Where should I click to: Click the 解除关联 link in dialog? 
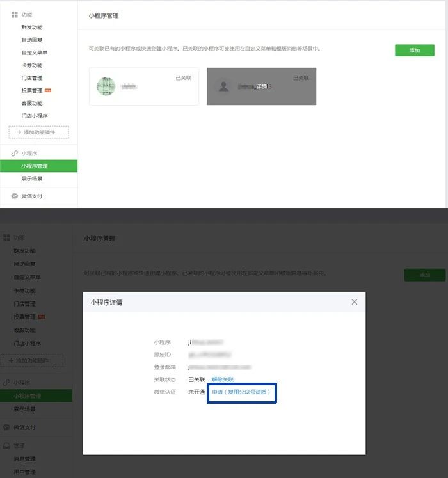coord(222,379)
